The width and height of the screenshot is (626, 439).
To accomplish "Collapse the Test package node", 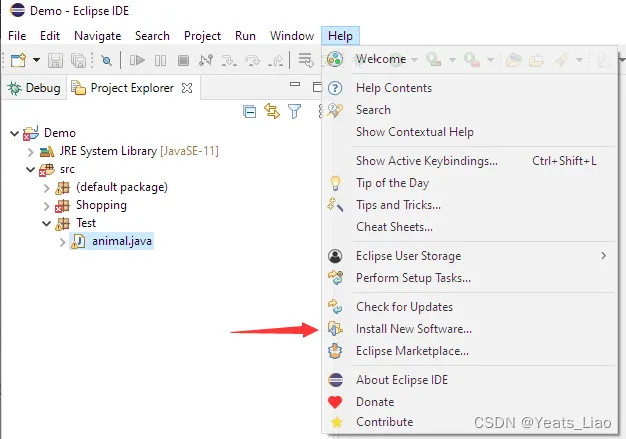I will click(x=46, y=223).
